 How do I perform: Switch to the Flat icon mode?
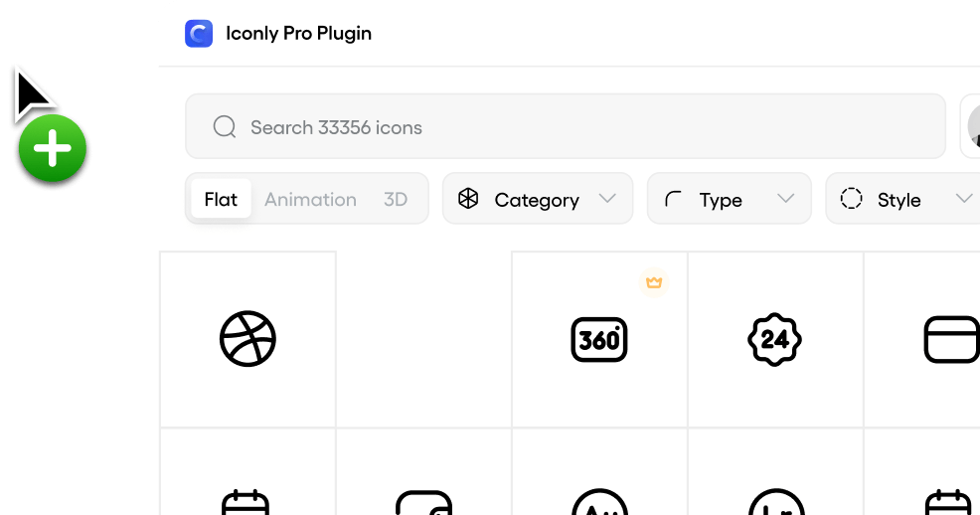click(x=221, y=200)
